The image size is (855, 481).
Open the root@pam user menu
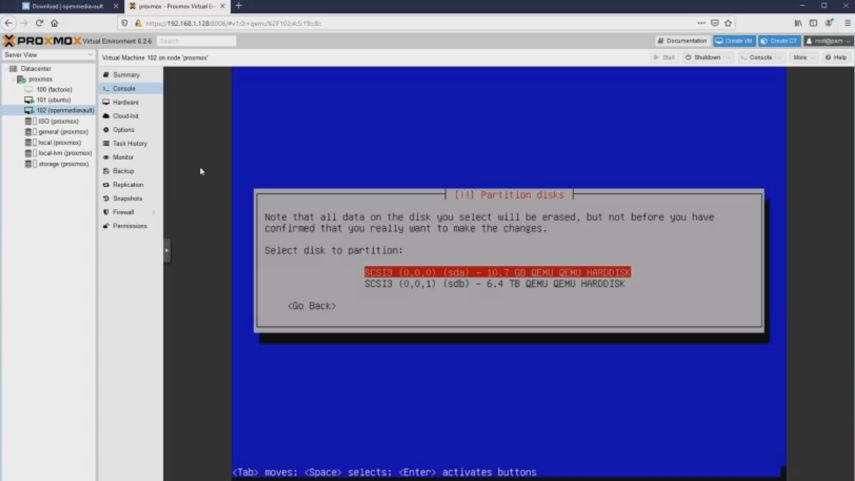[827, 41]
